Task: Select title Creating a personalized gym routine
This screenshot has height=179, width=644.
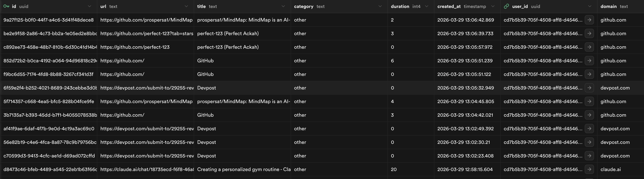Action: (x=242, y=169)
